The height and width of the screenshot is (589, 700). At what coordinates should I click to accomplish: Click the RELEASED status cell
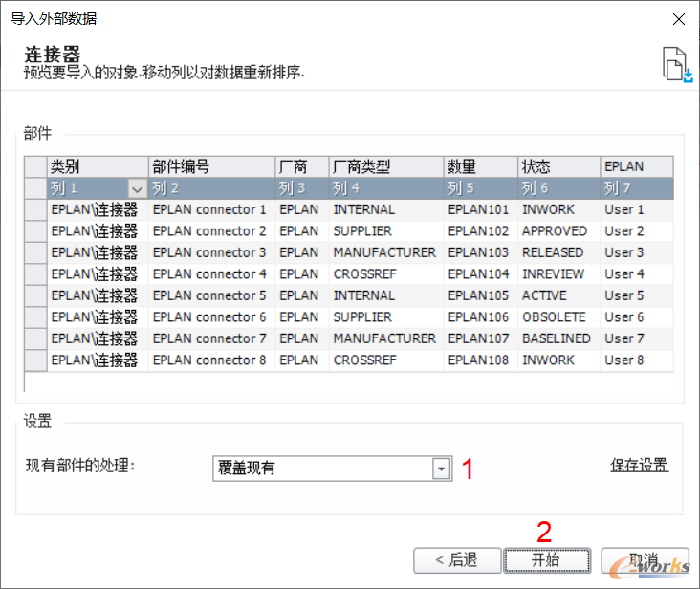click(558, 252)
